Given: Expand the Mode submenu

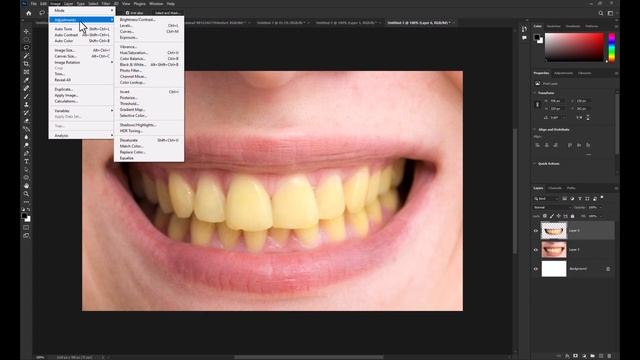Looking at the screenshot, I should click(82, 10).
